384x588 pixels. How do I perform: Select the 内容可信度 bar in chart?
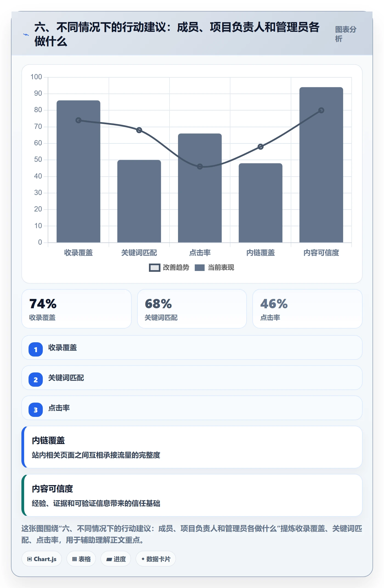tap(321, 165)
